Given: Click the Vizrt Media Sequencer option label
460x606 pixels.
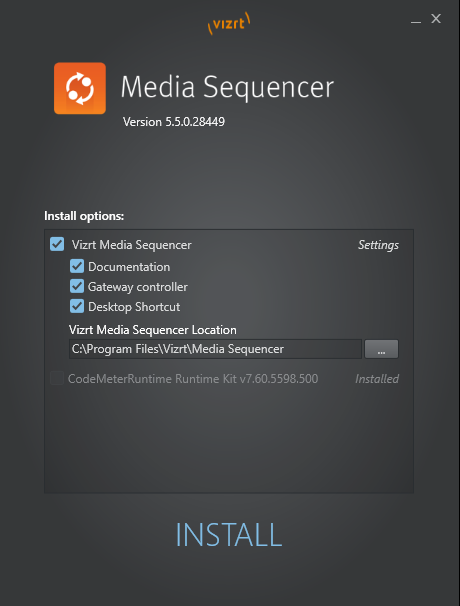Looking at the screenshot, I should point(131,245).
